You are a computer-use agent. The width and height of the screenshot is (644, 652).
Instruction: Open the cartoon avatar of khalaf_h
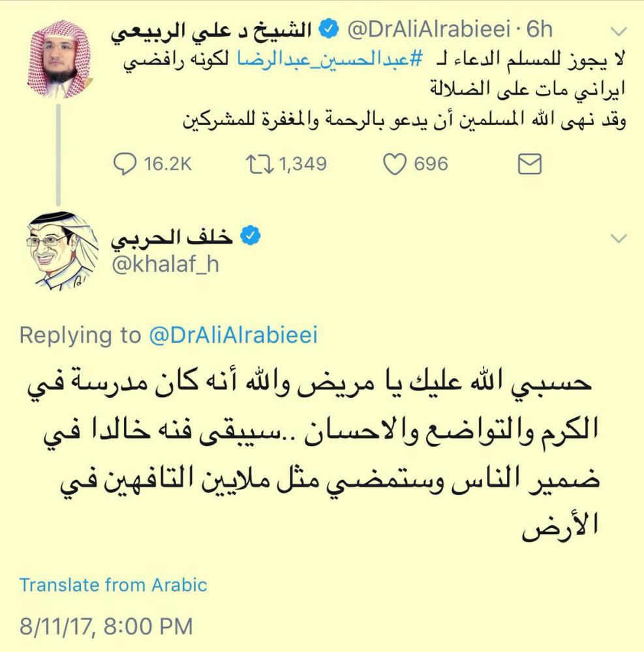pyautogui.click(x=60, y=251)
